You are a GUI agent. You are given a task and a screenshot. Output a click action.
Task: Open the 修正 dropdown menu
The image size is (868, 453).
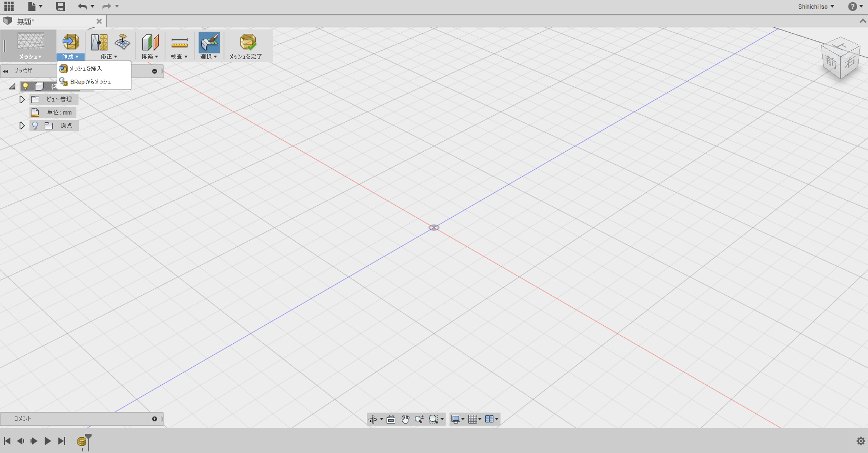coord(109,57)
